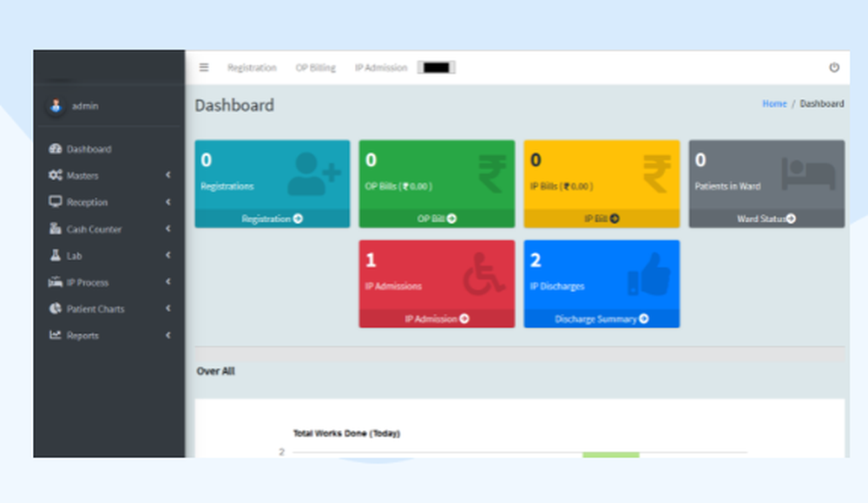Click the Reception monitor icon
Viewport: 868px width, 503px height.
[56, 202]
